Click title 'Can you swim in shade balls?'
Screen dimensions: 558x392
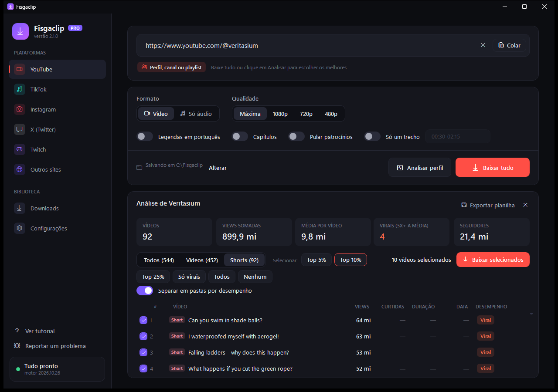pyautogui.click(x=225, y=320)
